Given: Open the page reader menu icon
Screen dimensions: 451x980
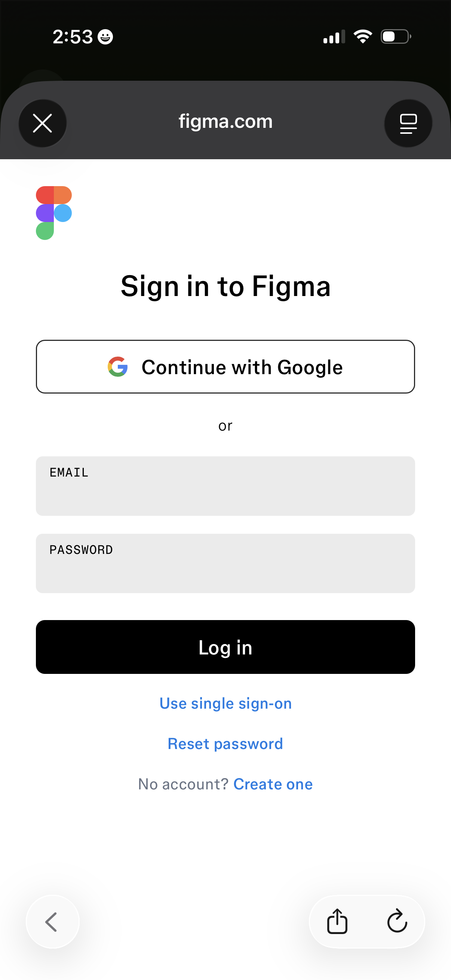Looking at the screenshot, I should point(408,123).
